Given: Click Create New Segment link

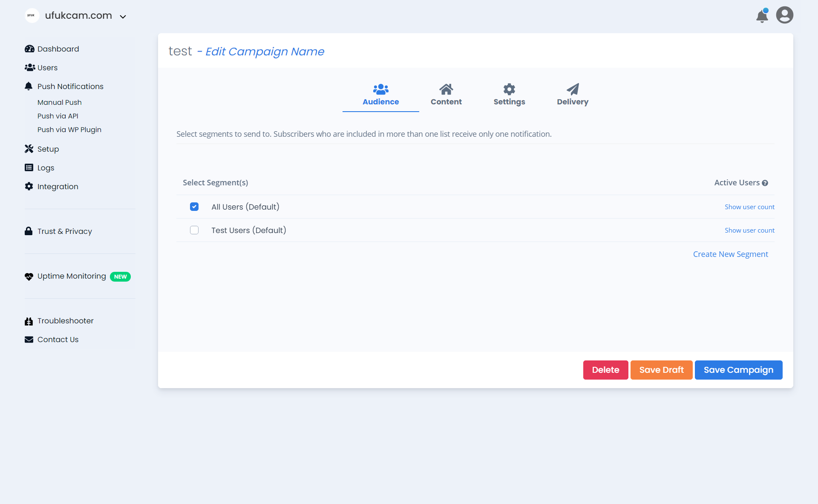Looking at the screenshot, I should pyautogui.click(x=730, y=254).
